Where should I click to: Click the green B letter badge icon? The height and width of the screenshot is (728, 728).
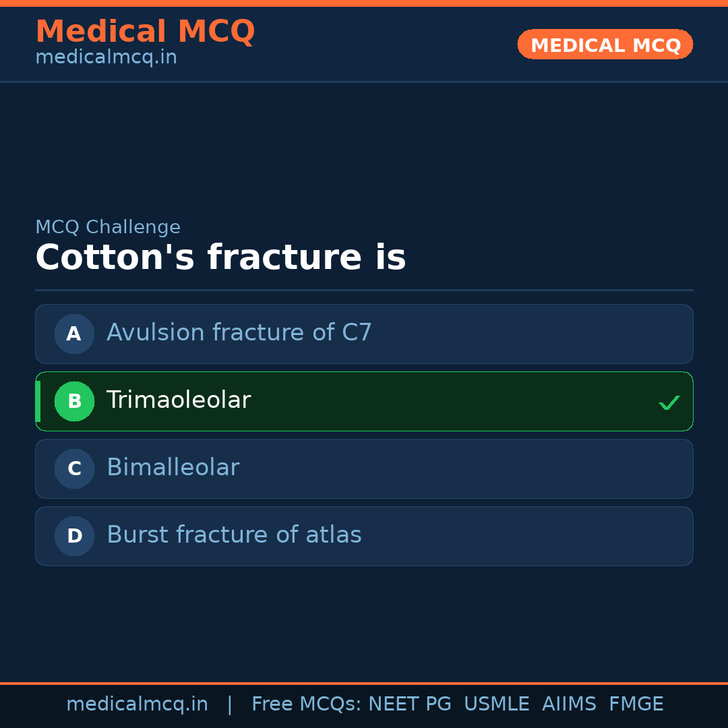(x=74, y=401)
